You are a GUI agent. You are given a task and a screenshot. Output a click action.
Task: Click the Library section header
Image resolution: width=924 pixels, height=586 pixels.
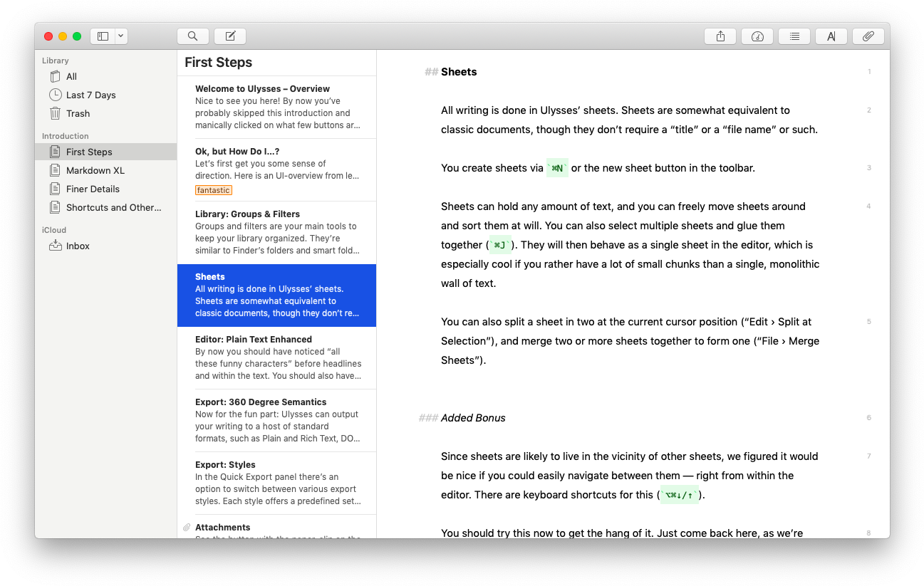[x=56, y=61]
